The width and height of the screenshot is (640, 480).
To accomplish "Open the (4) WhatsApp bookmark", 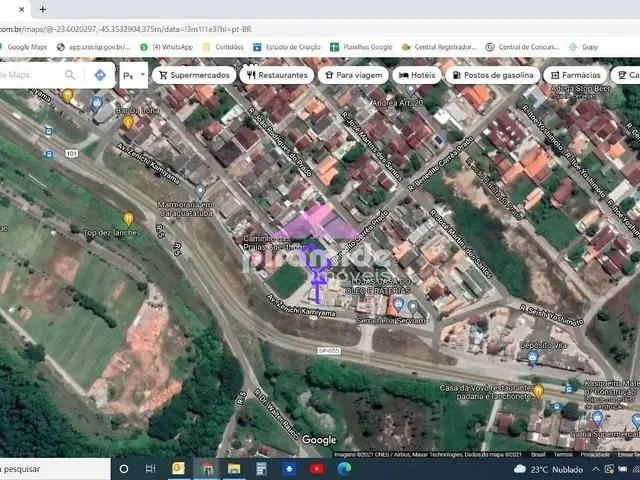I will pos(167,47).
